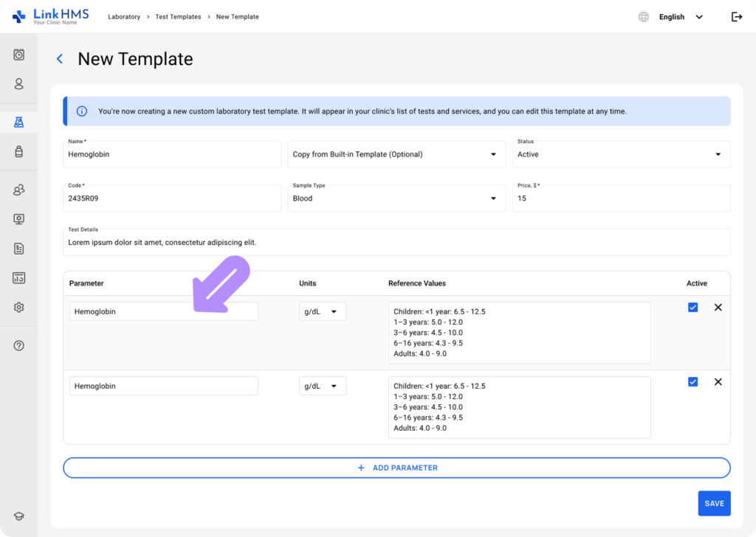Open help using the question mark icon
The height and width of the screenshot is (537, 756).
tap(18, 344)
